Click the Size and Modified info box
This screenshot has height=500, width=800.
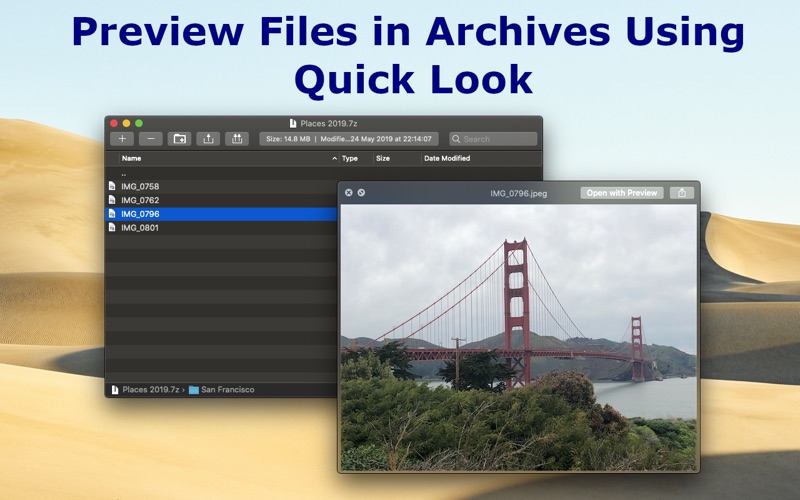349,139
